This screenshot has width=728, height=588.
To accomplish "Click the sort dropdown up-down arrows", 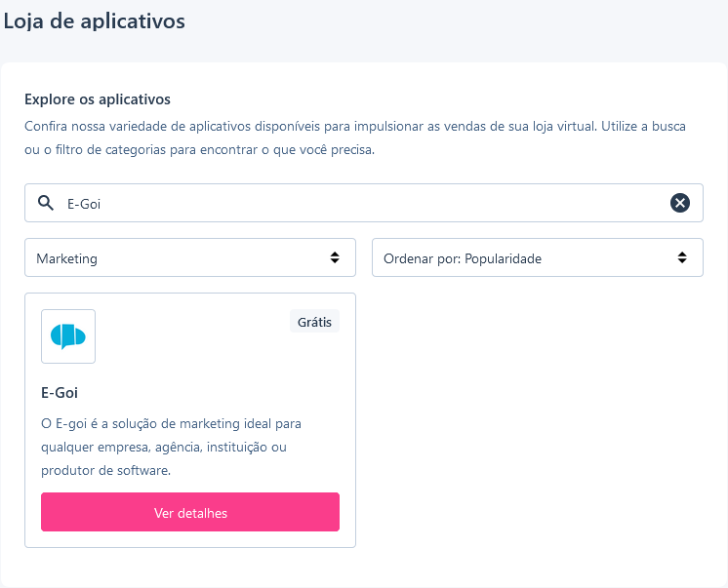I will click(x=681, y=257).
